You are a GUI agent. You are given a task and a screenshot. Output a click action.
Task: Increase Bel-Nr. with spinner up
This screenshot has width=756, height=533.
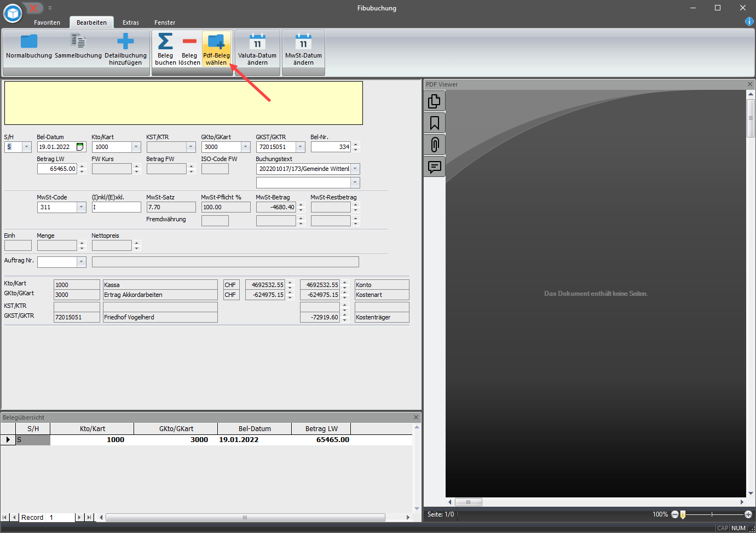(x=356, y=145)
